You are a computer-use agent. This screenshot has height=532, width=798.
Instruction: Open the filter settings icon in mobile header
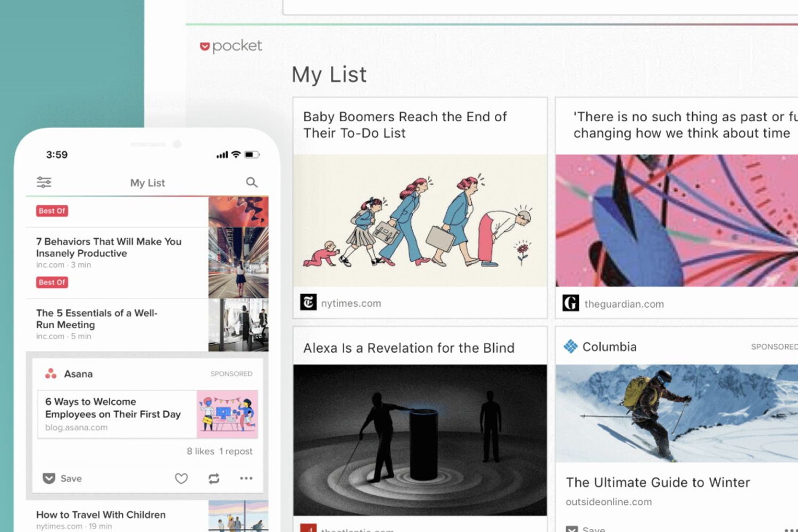coord(44,182)
